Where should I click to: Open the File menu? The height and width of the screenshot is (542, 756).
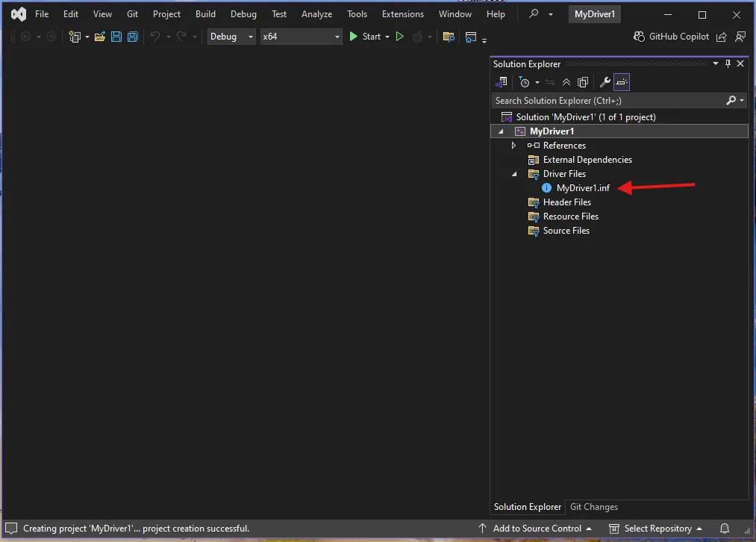[42, 14]
